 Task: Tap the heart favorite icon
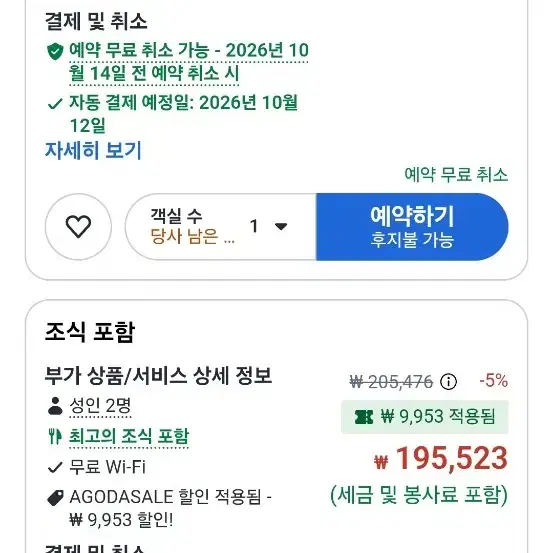(78, 226)
